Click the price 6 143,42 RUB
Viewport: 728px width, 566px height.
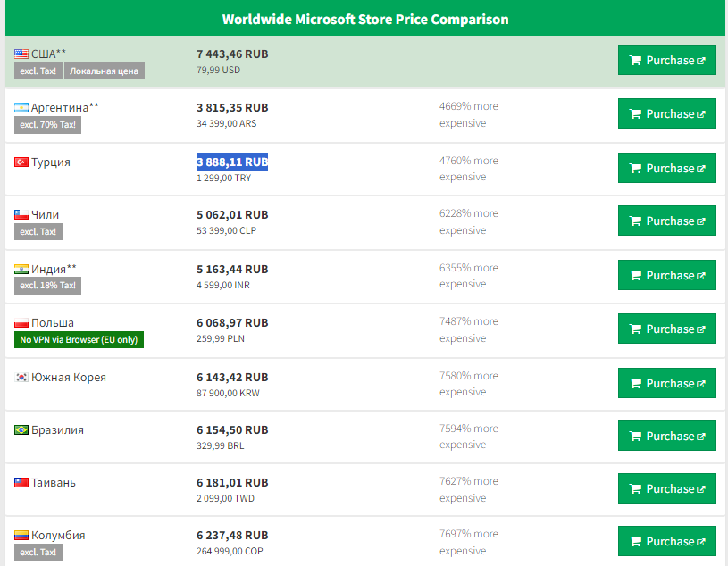pos(232,377)
